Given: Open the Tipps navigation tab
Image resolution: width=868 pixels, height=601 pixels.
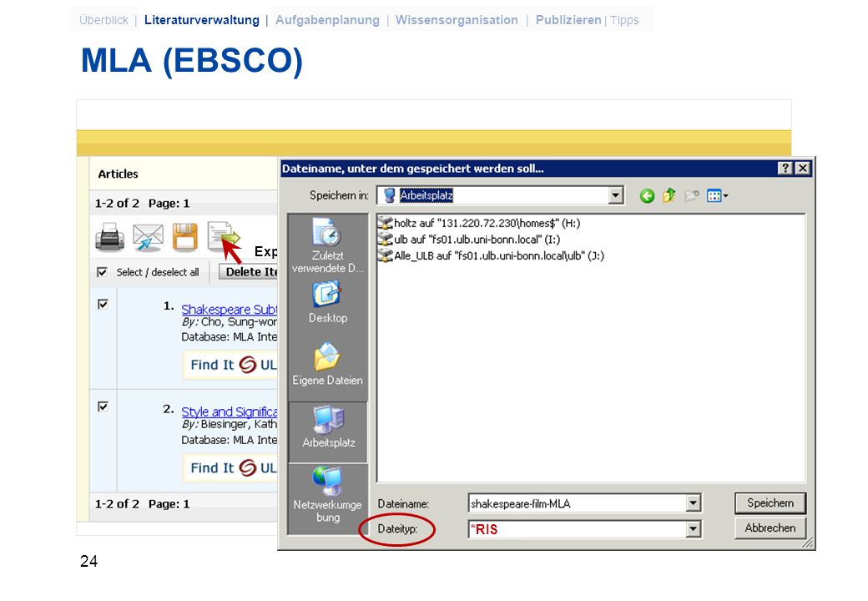Looking at the screenshot, I should 624,21.
